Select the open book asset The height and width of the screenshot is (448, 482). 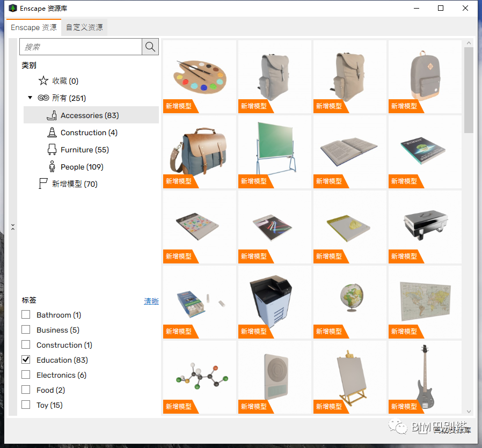click(350, 152)
